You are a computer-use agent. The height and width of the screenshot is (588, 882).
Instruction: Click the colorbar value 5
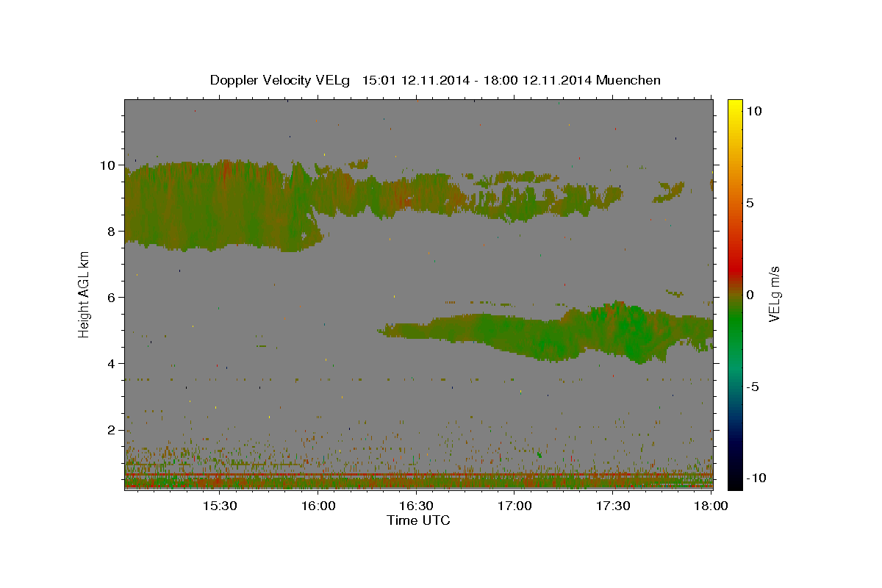750,202
